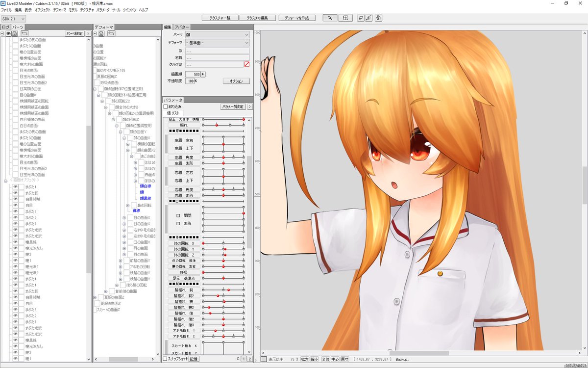Click the デフォーマを作成 button
The image size is (588, 368).
[297, 18]
